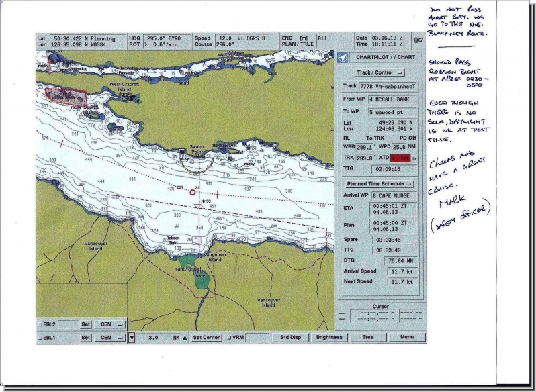The width and height of the screenshot is (536, 392).
Task: Open the Track / Control dropdown
Action: (379, 72)
